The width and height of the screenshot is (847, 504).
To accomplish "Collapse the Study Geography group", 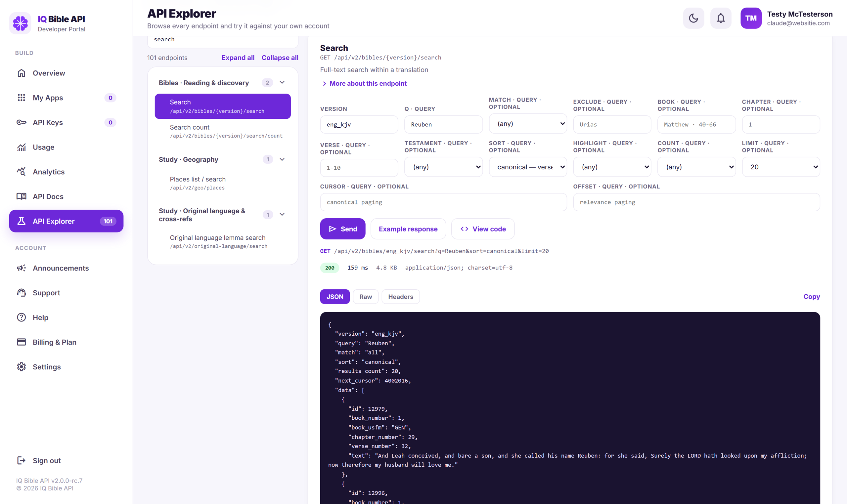I will click(282, 159).
